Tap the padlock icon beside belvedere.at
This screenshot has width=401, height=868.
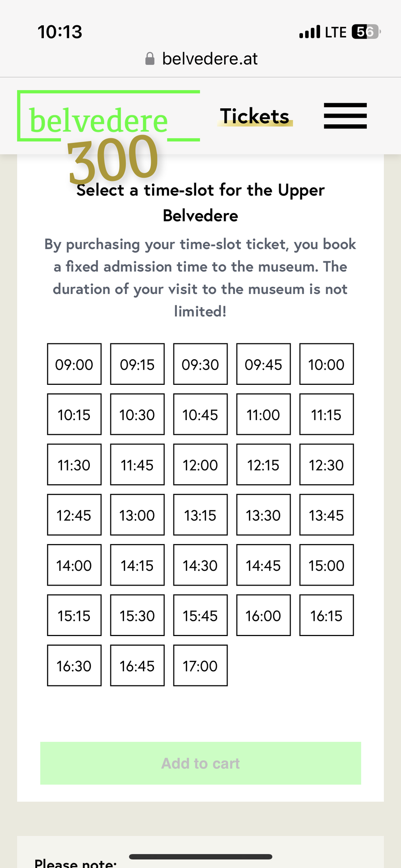pyautogui.click(x=150, y=59)
